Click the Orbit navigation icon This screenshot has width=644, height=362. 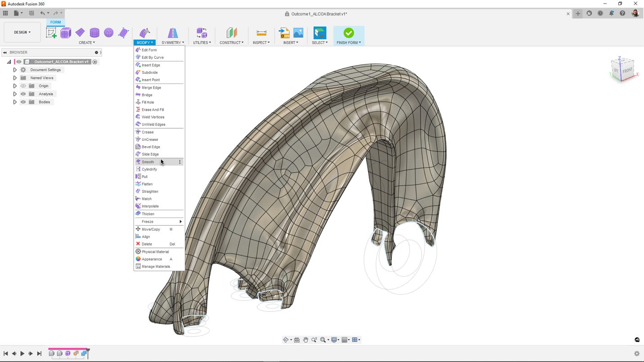[286, 340]
